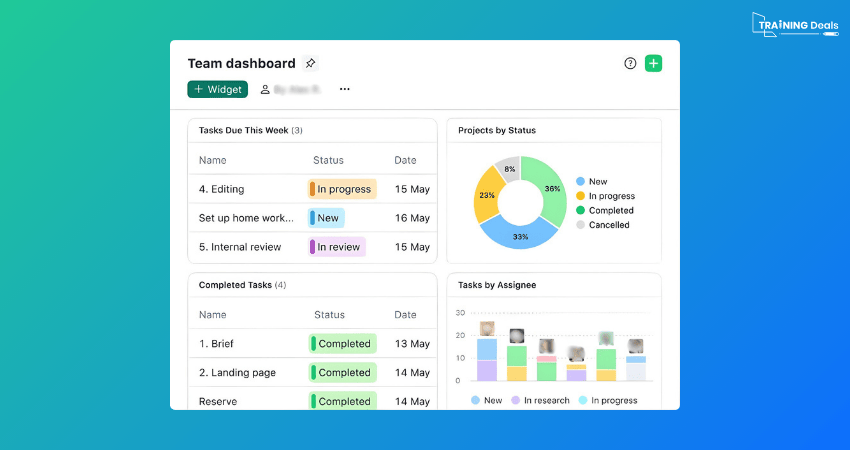Toggle New legend in Projects by Status
This screenshot has width=850, height=450.
(597, 182)
